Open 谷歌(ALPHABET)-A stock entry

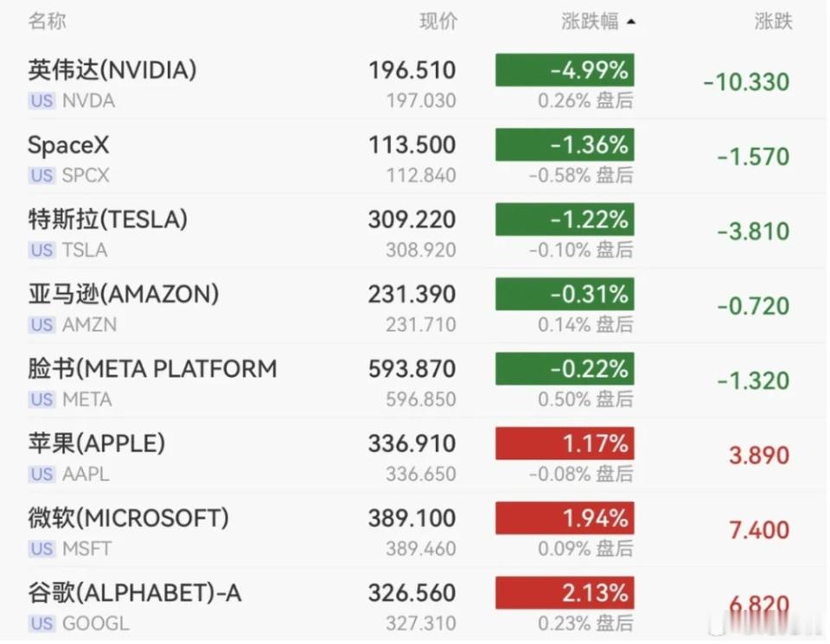pos(413,604)
